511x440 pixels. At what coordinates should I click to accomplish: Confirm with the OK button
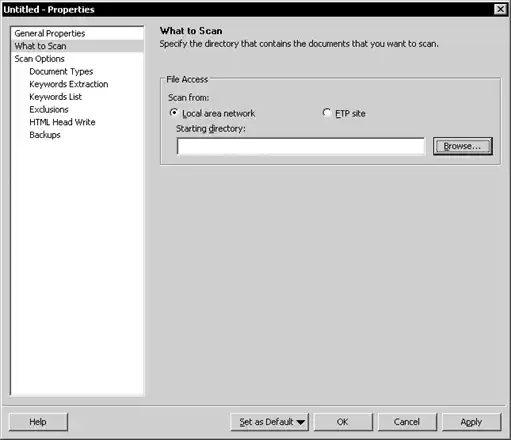tap(343, 422)
